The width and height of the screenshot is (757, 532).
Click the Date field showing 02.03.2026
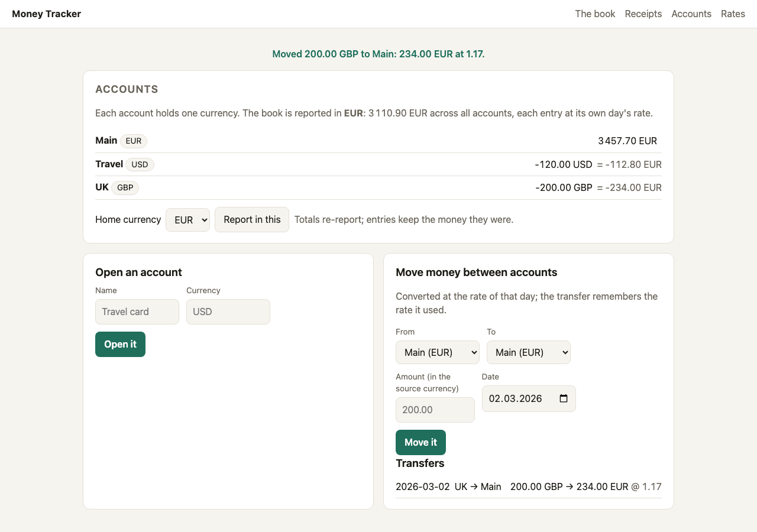pos(529,398)
